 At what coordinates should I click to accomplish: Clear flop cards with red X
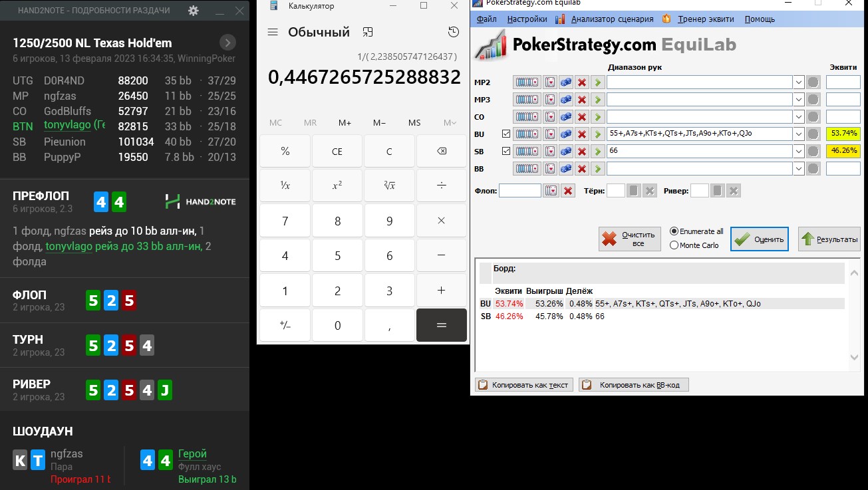click(x=568, y=191)
